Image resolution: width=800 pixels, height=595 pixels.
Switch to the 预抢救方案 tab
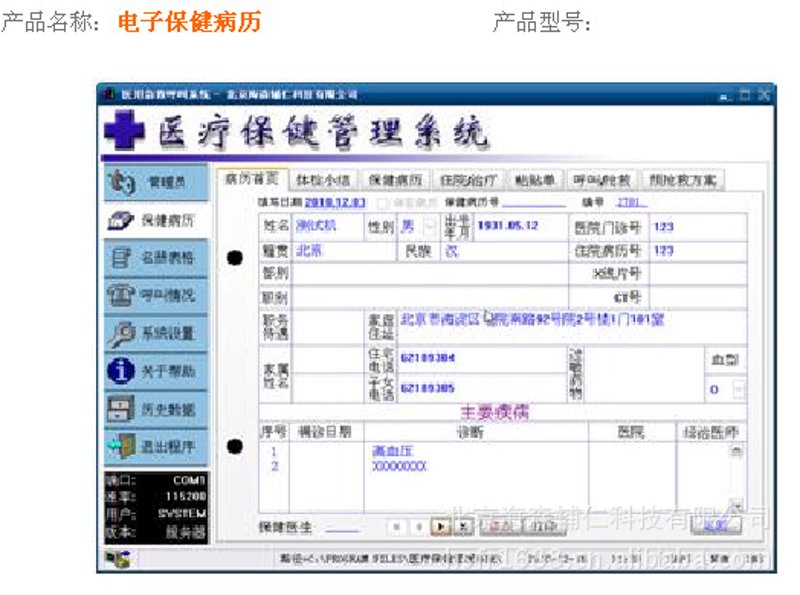tap(683, 180)
